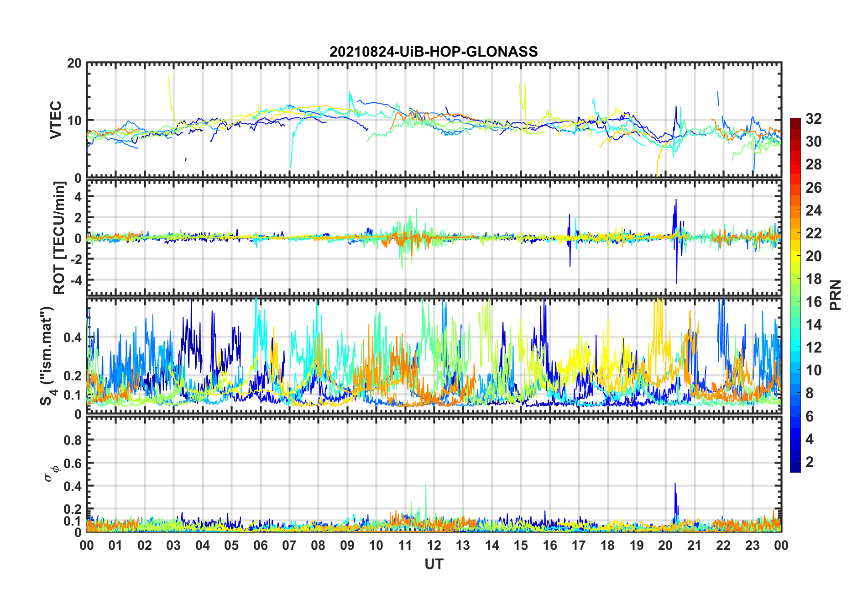Click hour tick 13 on UT axis
868x590 pixels.
[463, 545]
